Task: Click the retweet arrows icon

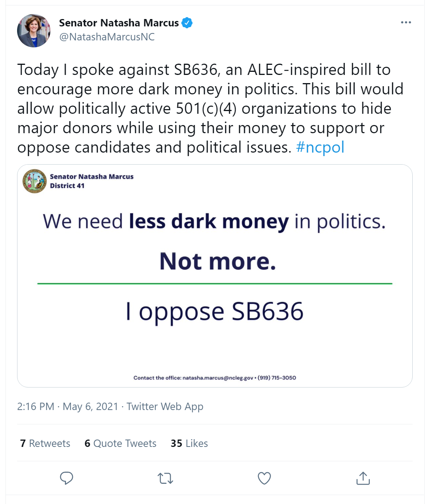Action: tap(165, 478)
